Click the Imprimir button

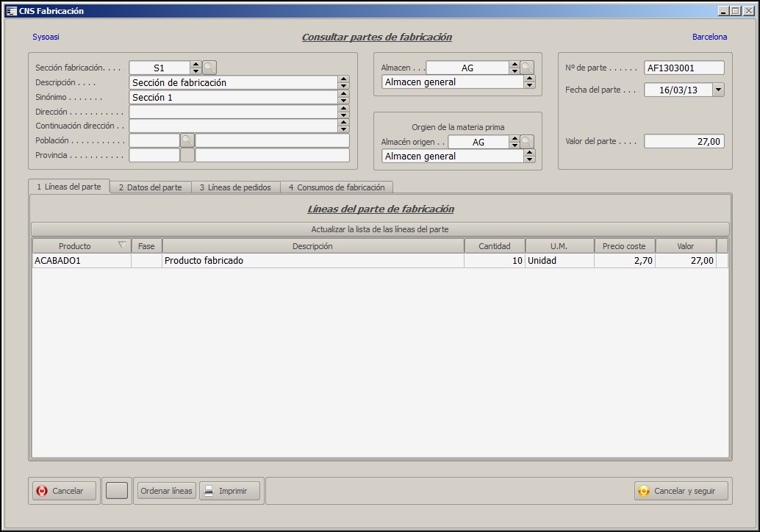coord(229,491)
